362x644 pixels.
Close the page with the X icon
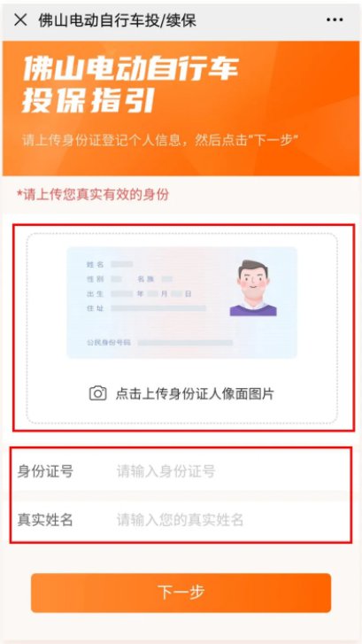[x=20, y=20]
